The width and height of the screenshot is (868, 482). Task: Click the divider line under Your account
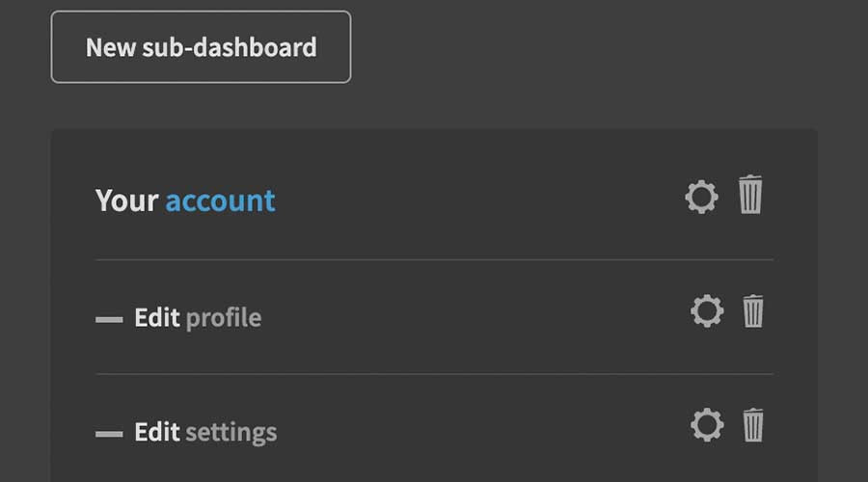tap(434, 259)
